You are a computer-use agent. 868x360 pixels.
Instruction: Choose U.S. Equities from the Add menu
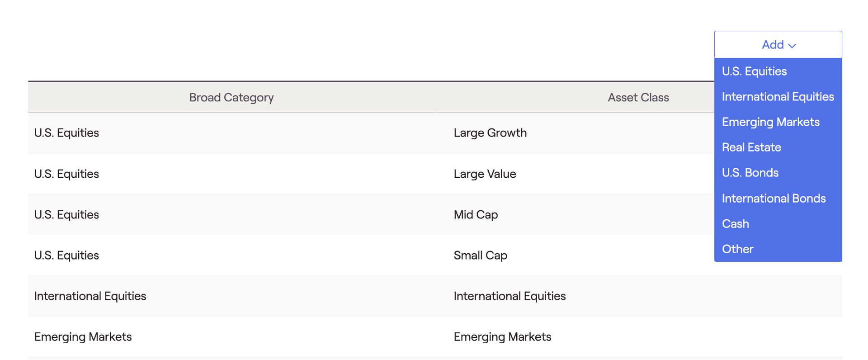click(x=778, y=71)
